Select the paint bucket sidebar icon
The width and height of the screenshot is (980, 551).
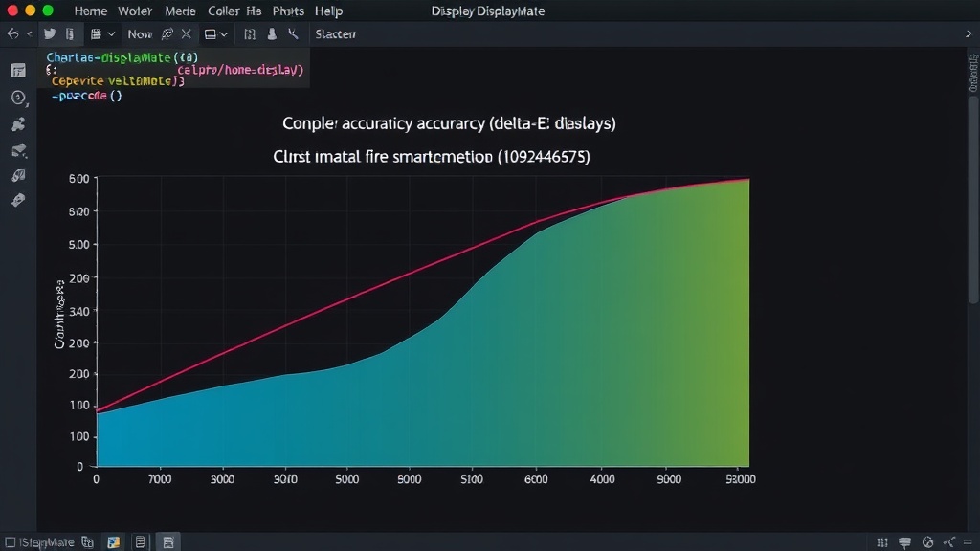pyautogui.click(x=19, y=176)
